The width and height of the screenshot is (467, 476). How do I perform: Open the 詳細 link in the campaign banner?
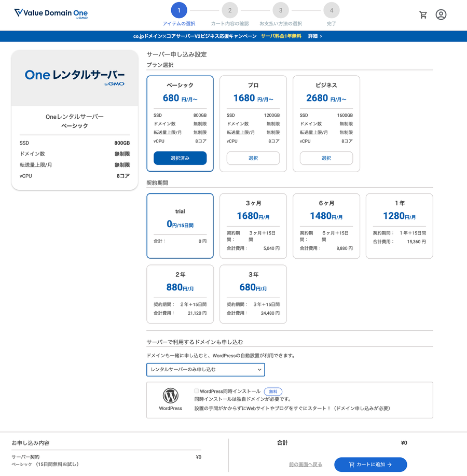(x=315, y=36)
